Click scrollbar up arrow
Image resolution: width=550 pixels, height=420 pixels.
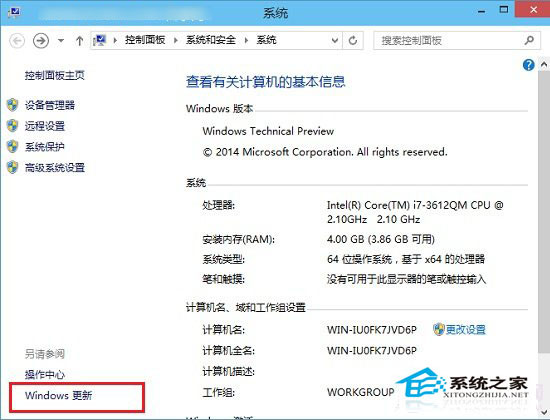point(543,64)
